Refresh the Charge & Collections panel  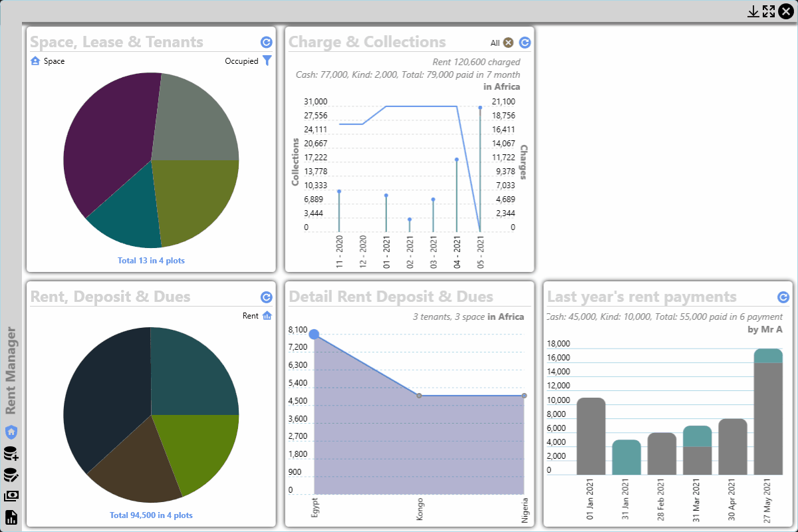coord(525,43)
